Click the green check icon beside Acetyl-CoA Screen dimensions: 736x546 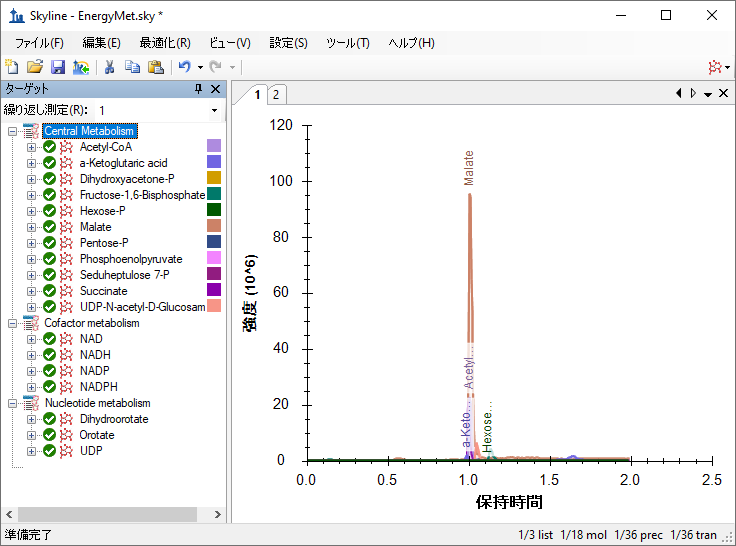coord(49,147)
